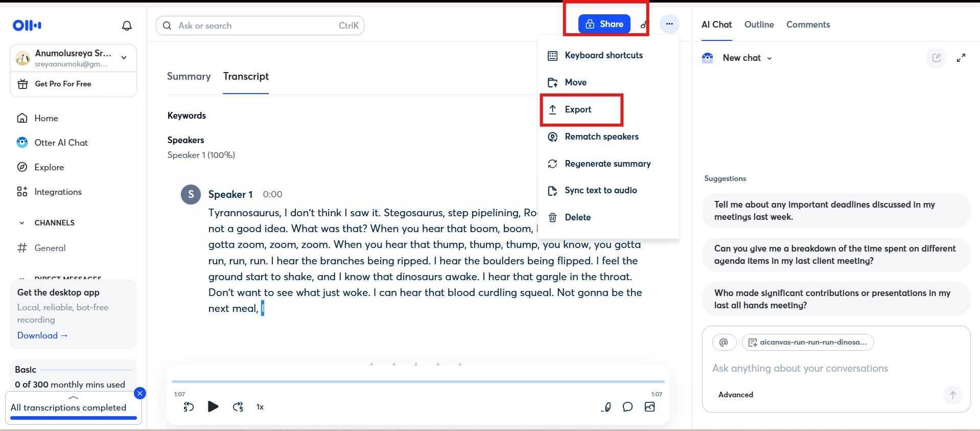Change the 1x playback speed
The width and height of the screenshot is (980, 431).
260,407
